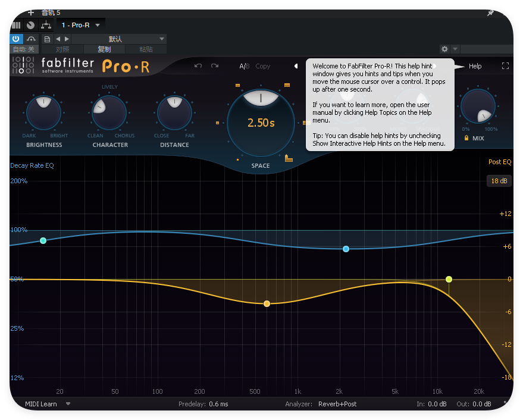The height and width of the screenshot is (420, 523).
Task: Select the yellow-green Post EQ high-cut node
Action: pos(449,279)
